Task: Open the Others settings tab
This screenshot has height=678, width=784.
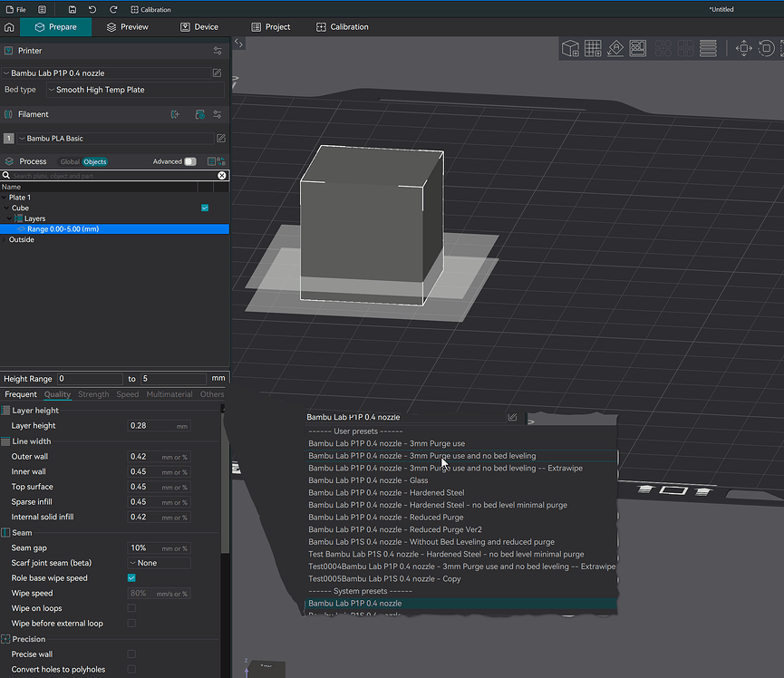Action: tap(212, 394)
